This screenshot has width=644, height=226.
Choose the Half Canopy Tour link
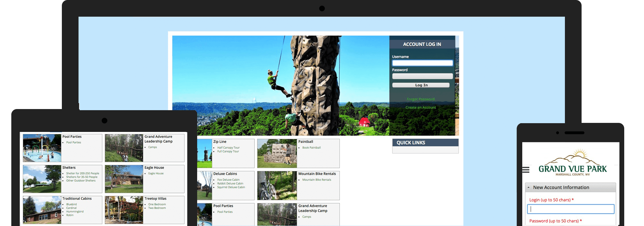pos(228,148)
